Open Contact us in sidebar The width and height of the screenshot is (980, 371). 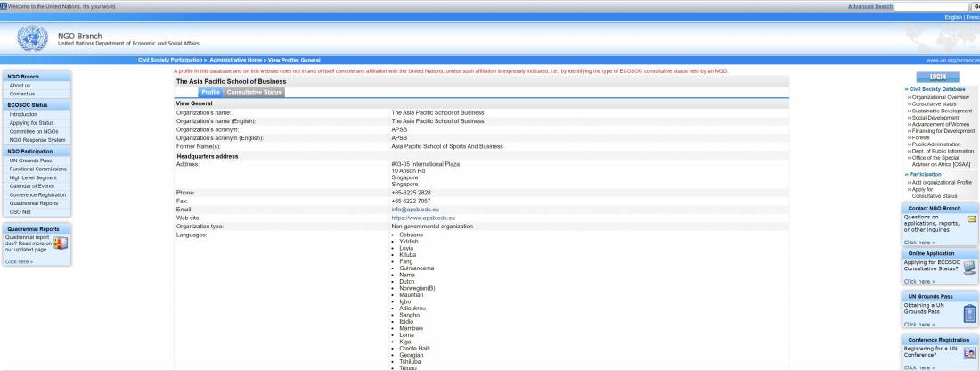22,94
